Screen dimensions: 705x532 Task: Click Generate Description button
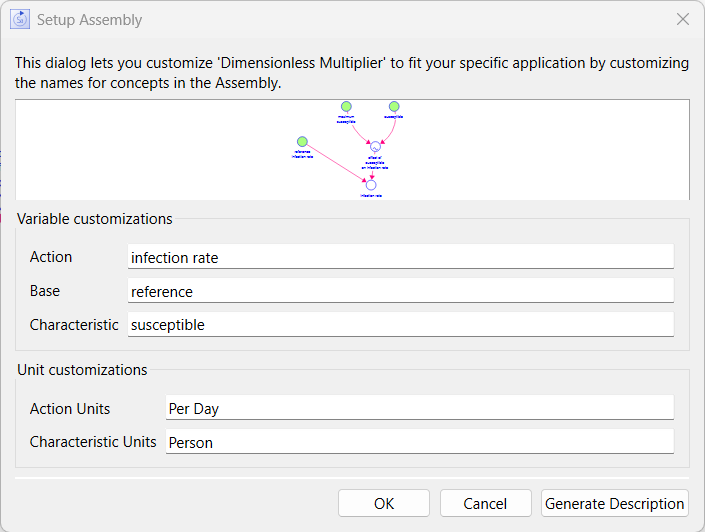[x=615, y=503]
